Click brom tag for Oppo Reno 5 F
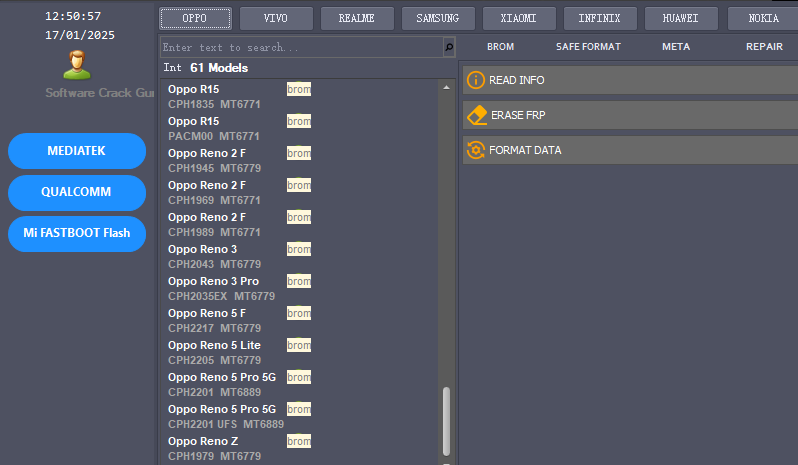 pyautogui.click(x=299, y=313)
